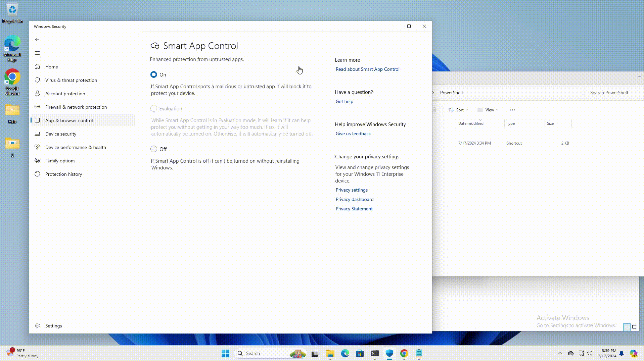Viewport: 644px width, 361px height.
Task: Open Family options page
Action: click(60, 161)
